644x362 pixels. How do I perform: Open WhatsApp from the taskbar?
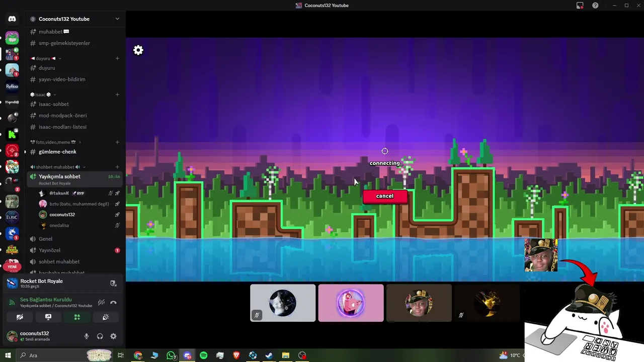[172, 355]
